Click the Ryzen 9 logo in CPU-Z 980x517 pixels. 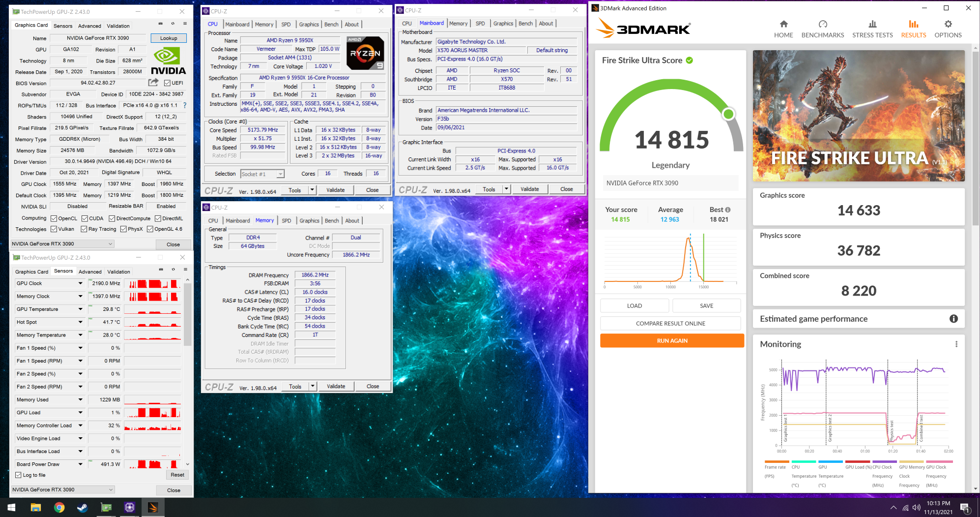(x=365, y=53)
